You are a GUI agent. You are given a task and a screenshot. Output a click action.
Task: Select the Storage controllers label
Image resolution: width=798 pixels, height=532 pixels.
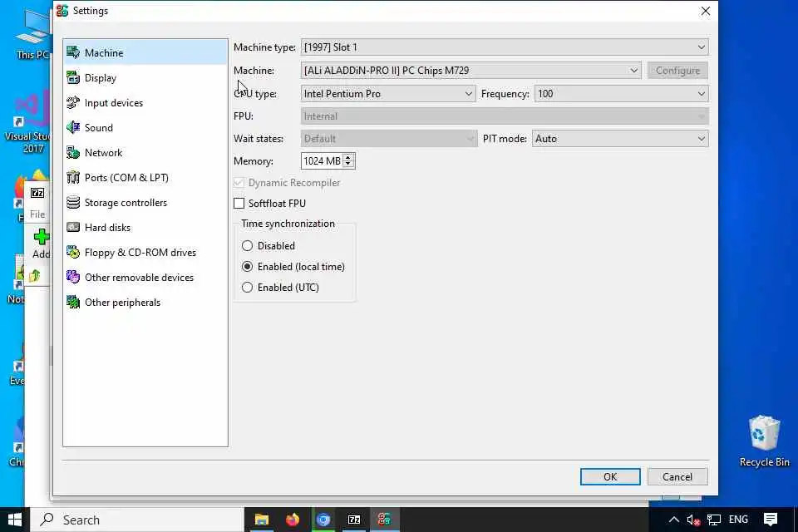coord(126,203)
